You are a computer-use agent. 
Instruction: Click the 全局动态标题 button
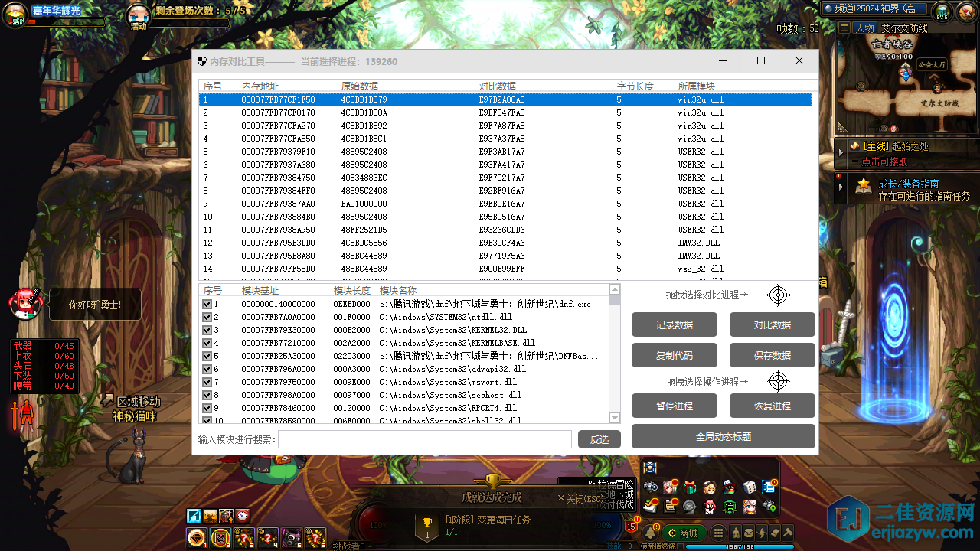click(724, 436)
